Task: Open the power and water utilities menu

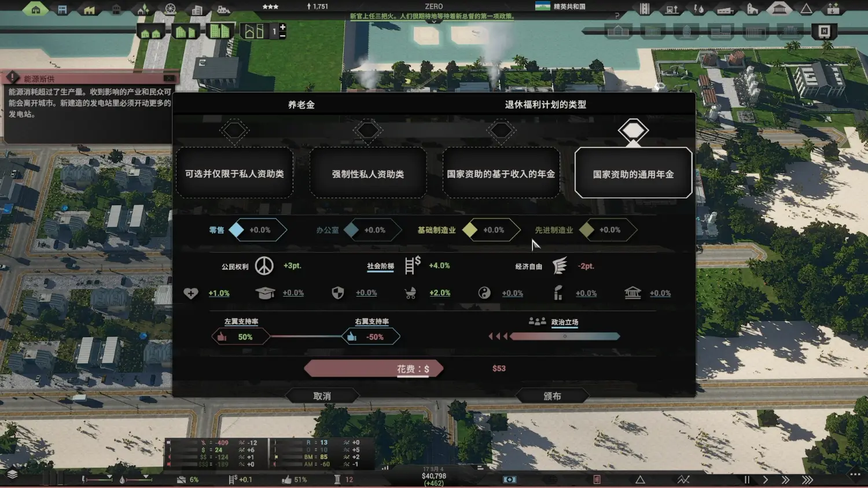Action: [x=699, y=9]
